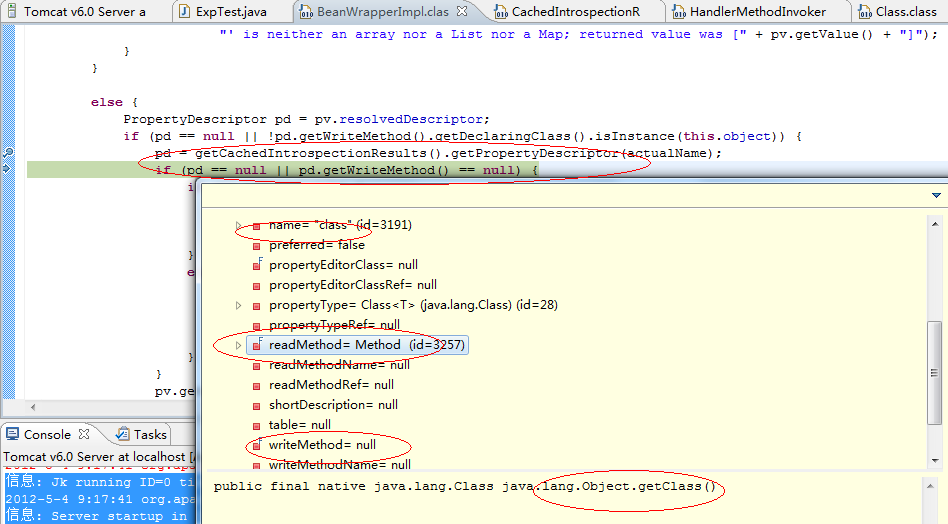Viewport: 948px width, 524px height.
Task: Click the Class.class file icon
Action: click(x=865, y=11)
